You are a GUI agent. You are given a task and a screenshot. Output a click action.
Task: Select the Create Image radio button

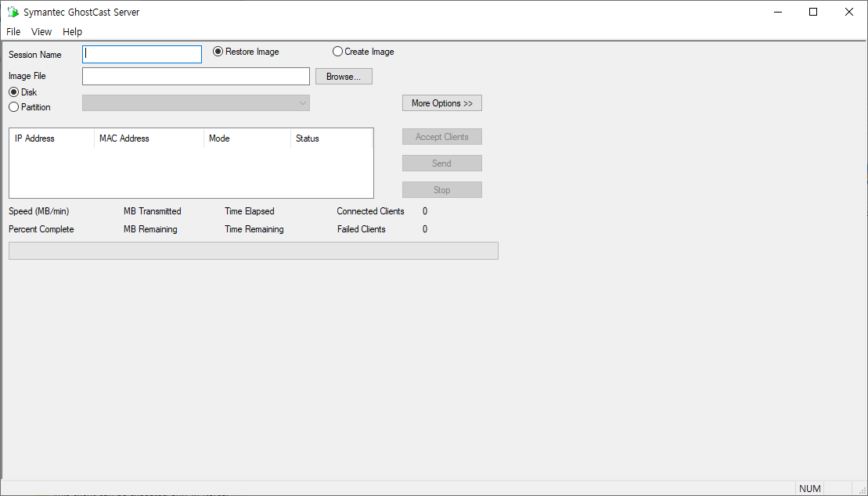tap(363, 52)
